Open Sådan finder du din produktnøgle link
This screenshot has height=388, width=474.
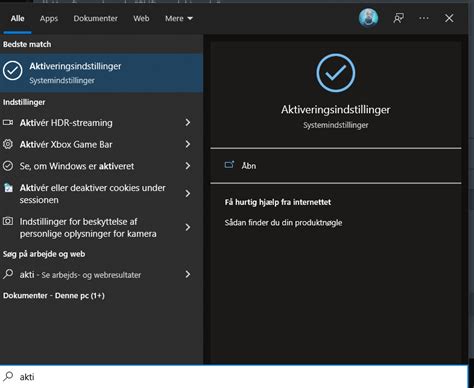[x=283, y=223]
